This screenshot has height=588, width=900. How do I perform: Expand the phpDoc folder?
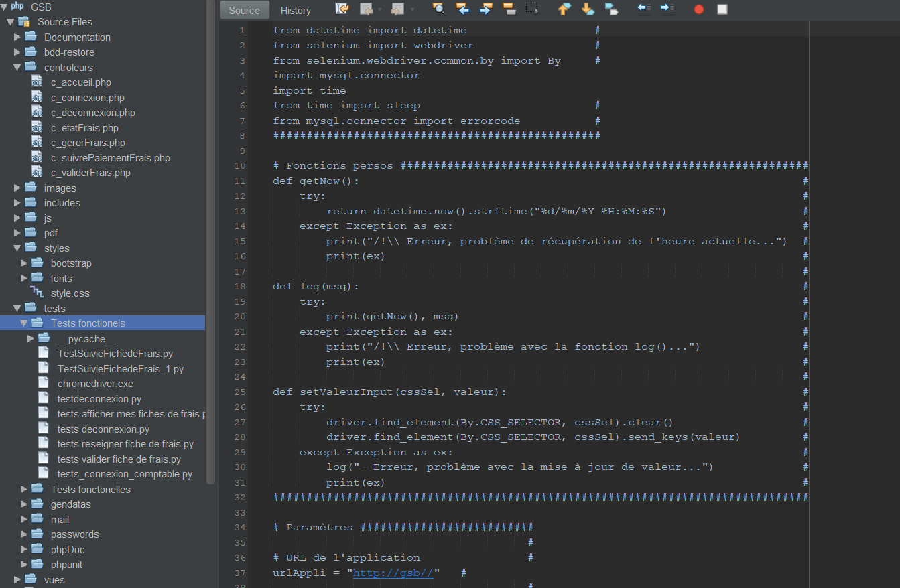(x=23, y=549)
